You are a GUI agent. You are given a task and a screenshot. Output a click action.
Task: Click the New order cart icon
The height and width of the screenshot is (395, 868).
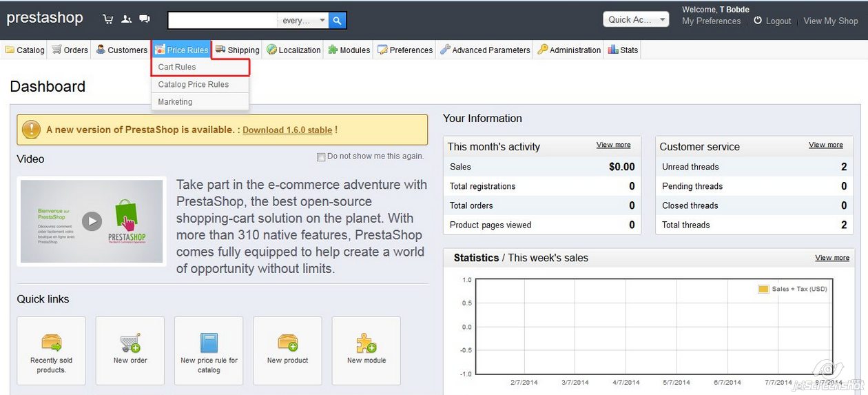[x=130, y=342]
